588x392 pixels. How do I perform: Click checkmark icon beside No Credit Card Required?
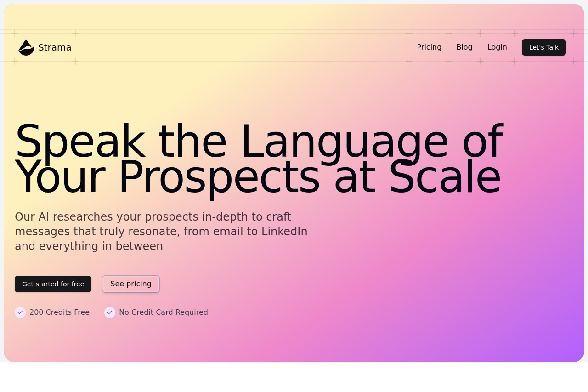tap(110, 312)
